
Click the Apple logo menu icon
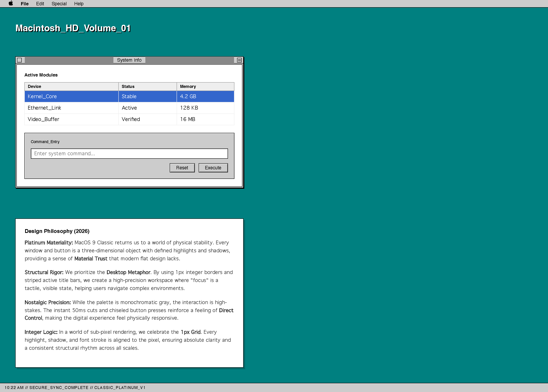[x=11, y=3]
